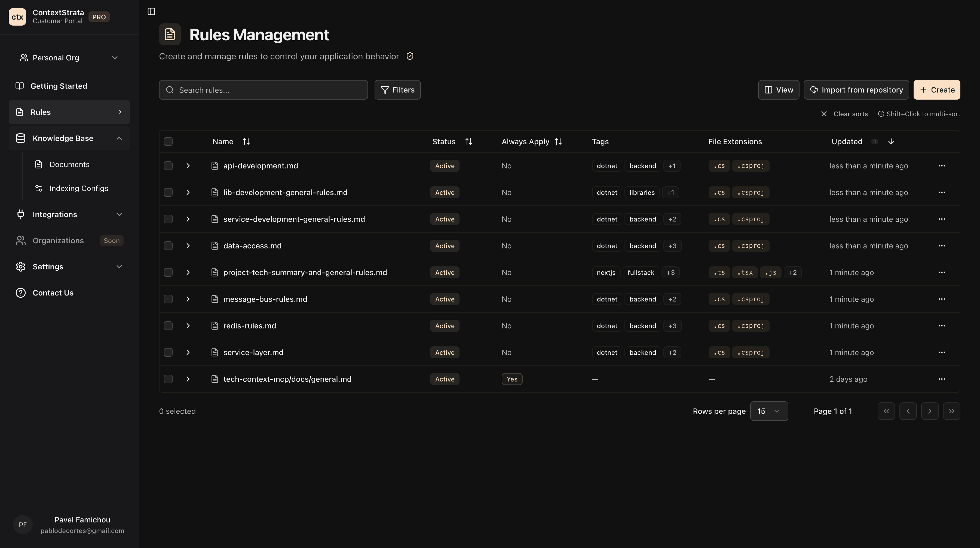Check the service-development-general-rules.md checkbox
This screenshot has width=980, height=548.
tap(168, 219)
